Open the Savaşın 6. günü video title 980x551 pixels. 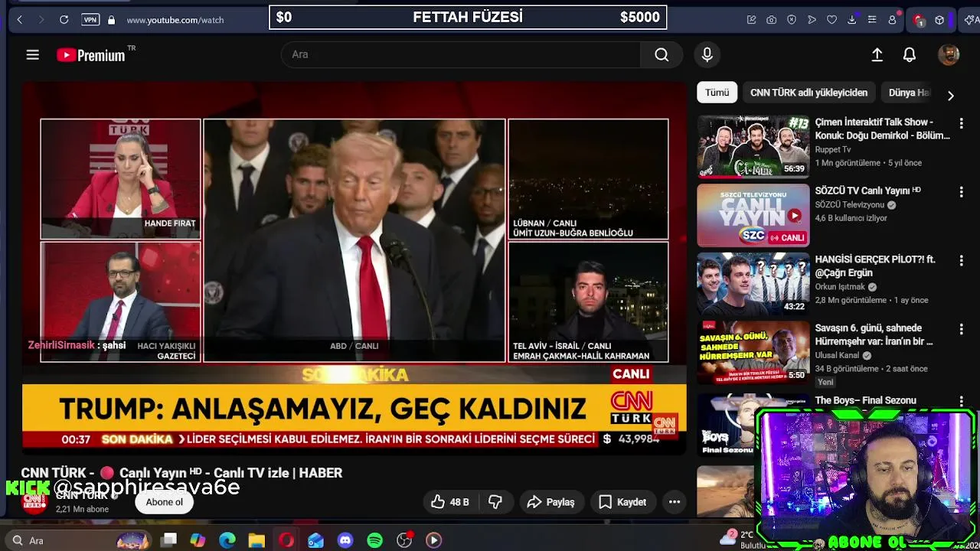tap(874, 334)
